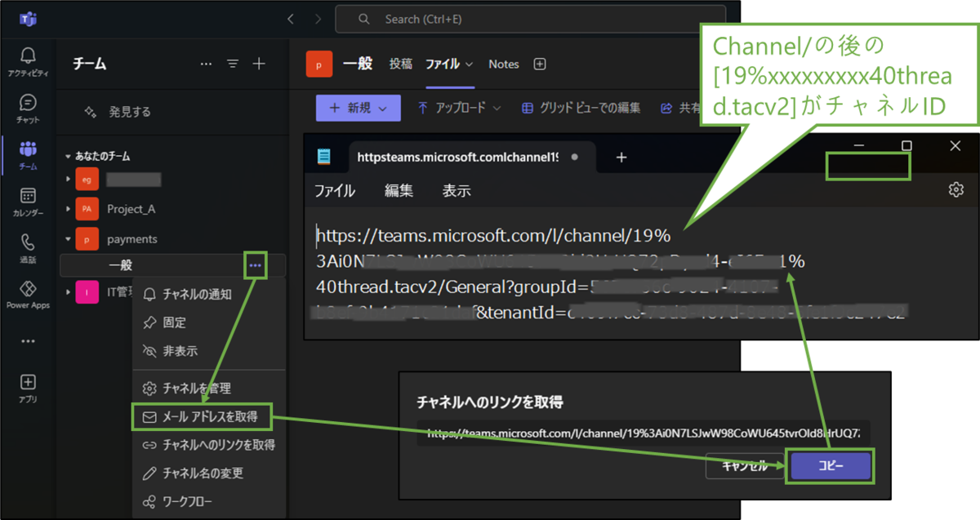Expand the IT管理 team arrow

[69, 292]
